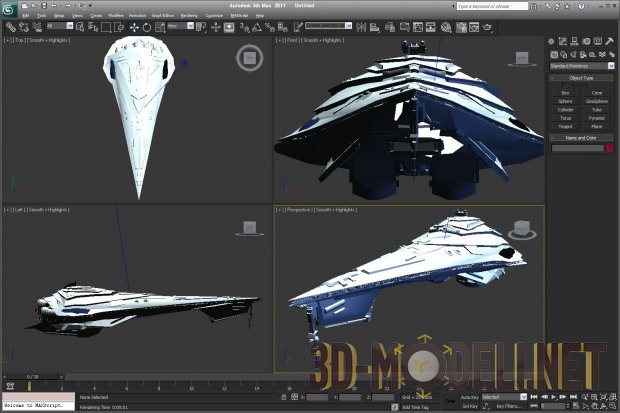620x413 pixels.
Task: Click the Perspective viewport ViewCube
Action: click(x=520, y=230)
